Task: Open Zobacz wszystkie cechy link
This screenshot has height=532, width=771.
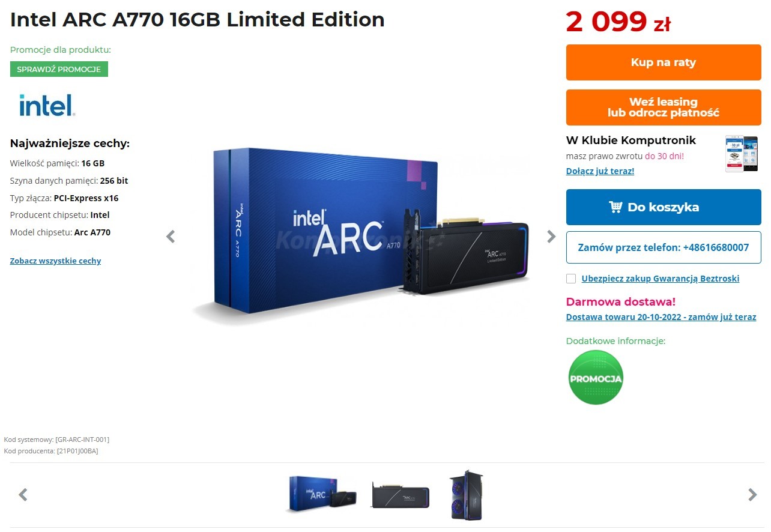Action: pos(55,261)
